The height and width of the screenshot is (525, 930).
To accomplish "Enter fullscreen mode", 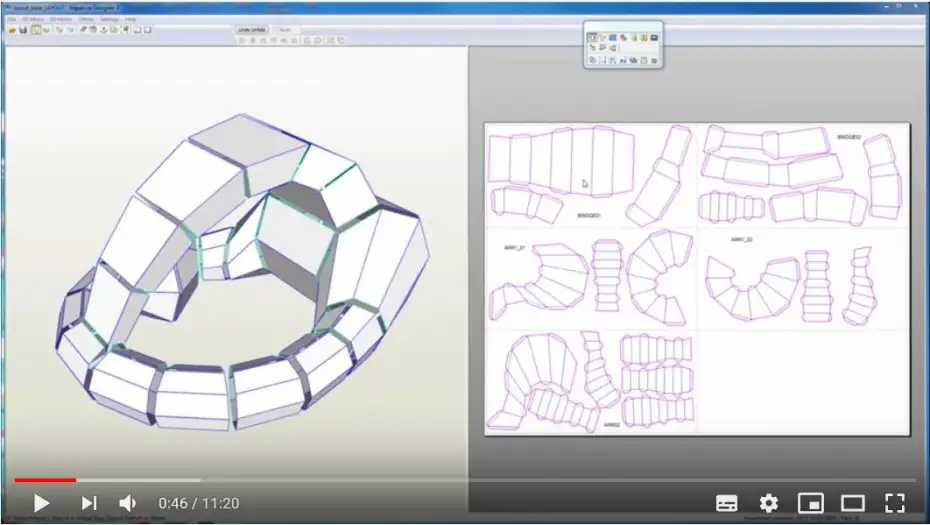I will tap(894, 503).
